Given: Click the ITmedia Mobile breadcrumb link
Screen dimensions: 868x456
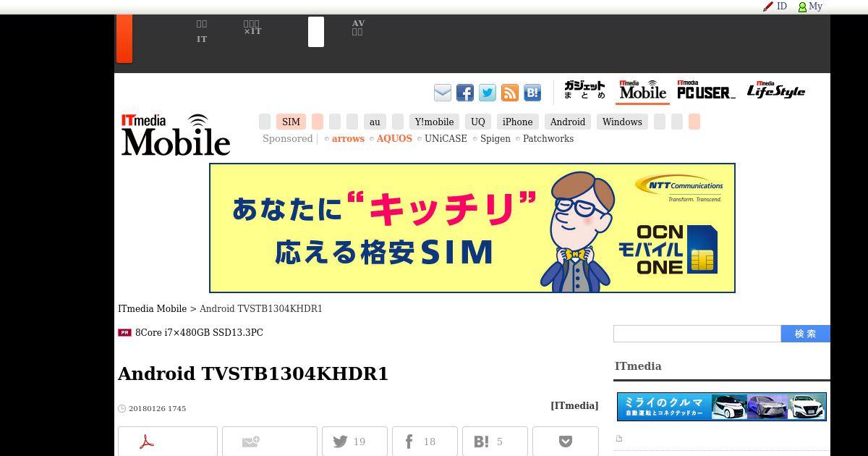Looking at the screenshot, I should pos(153,309).
